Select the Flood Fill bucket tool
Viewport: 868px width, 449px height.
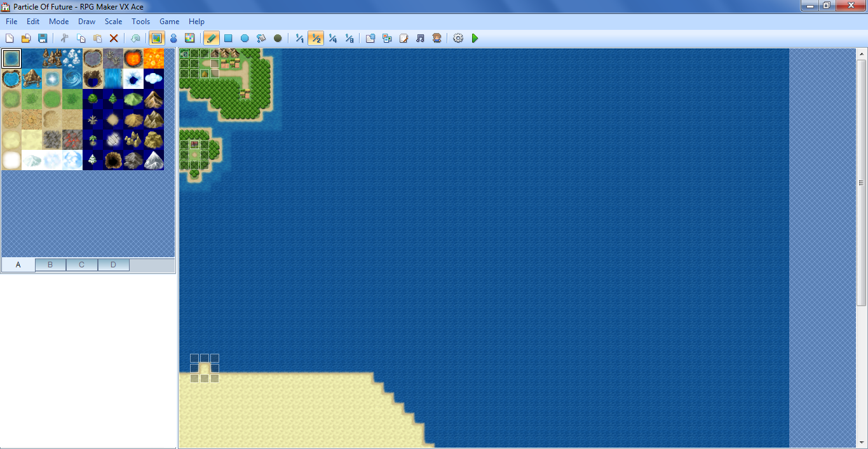click(x=261, y=38)
